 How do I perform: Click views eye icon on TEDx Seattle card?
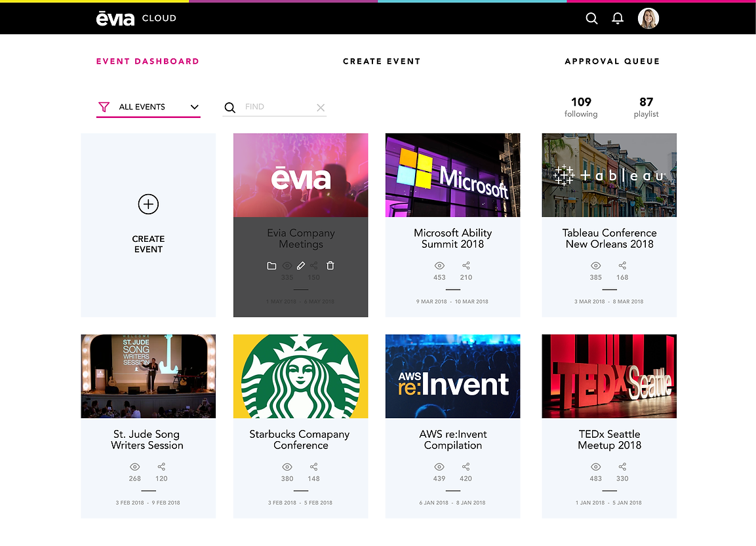click(x=596, y=467)
